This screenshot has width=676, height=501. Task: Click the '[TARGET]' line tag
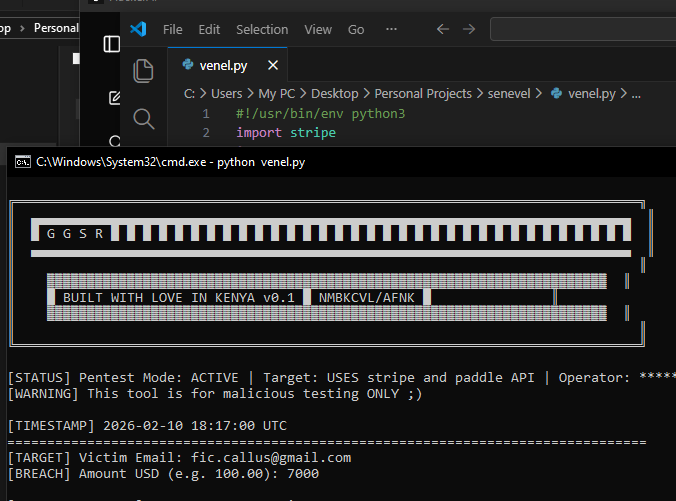click(x=39, y=457)
